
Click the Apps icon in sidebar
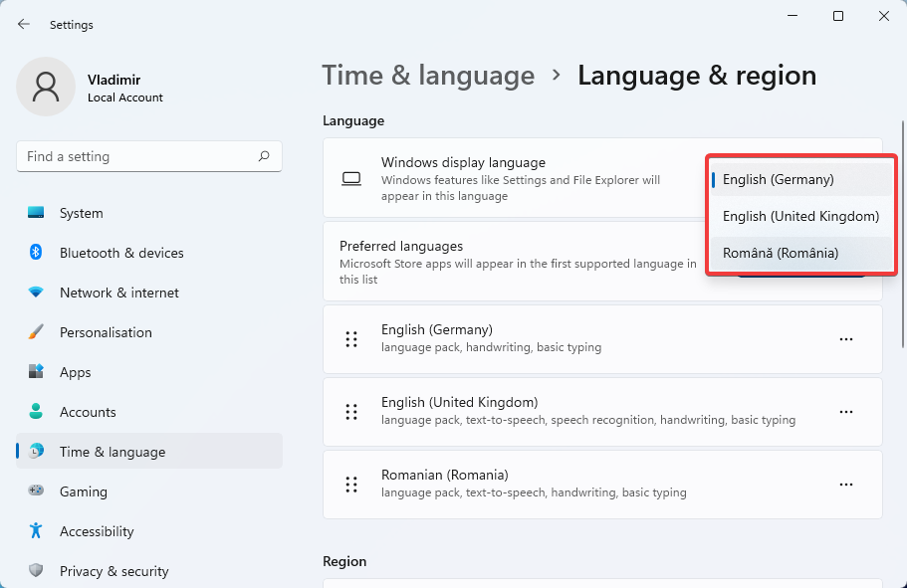pos(36,372)
